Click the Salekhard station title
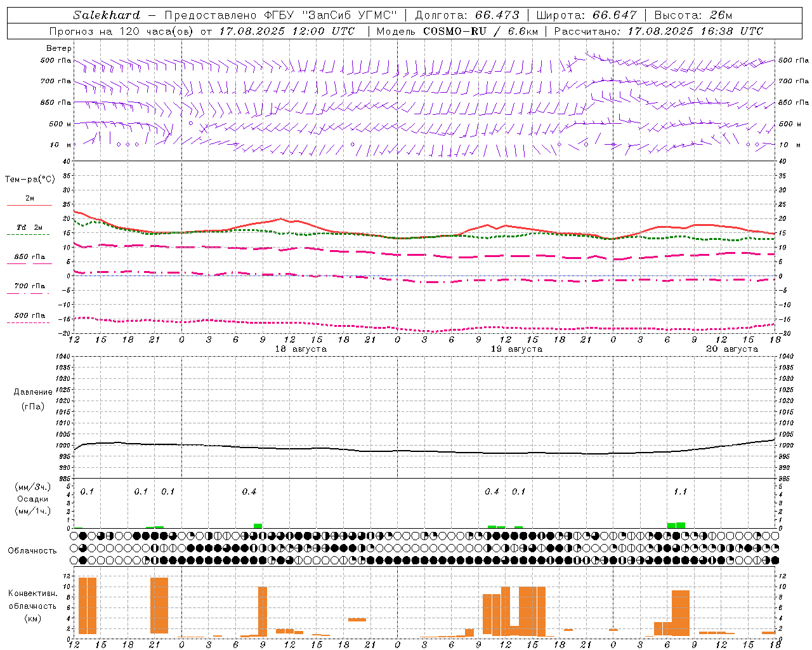The image size is (812, 650). click(107, 15)
